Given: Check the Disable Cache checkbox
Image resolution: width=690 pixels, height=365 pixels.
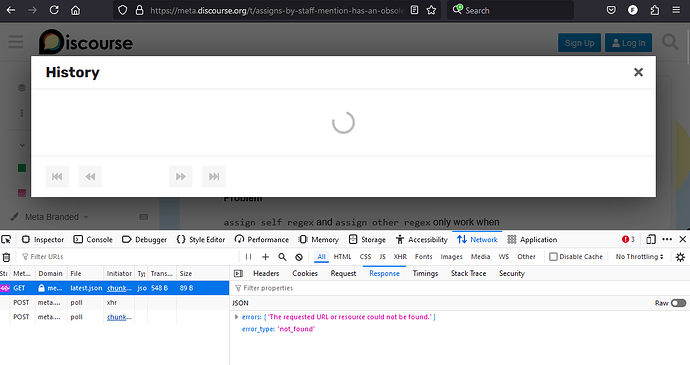Looking at the screenshot, I should (x=554, y=257).
